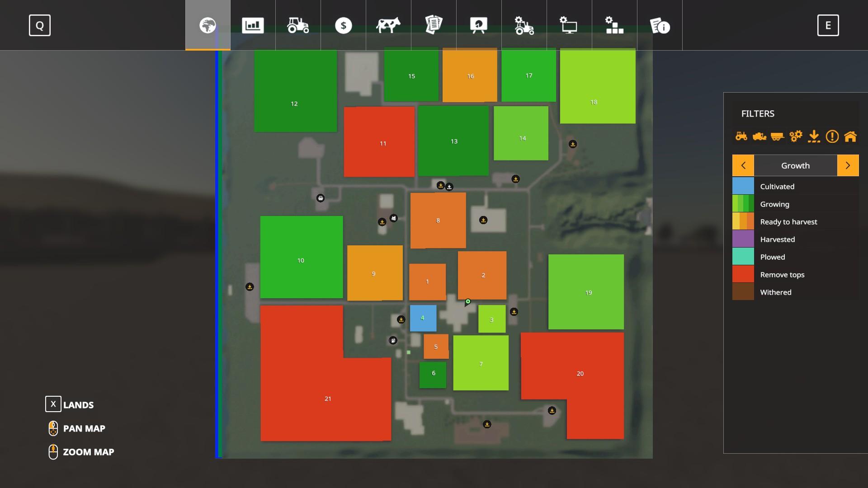Toggle the gears tools filter
868x488 pixels.
click(796, 136)
